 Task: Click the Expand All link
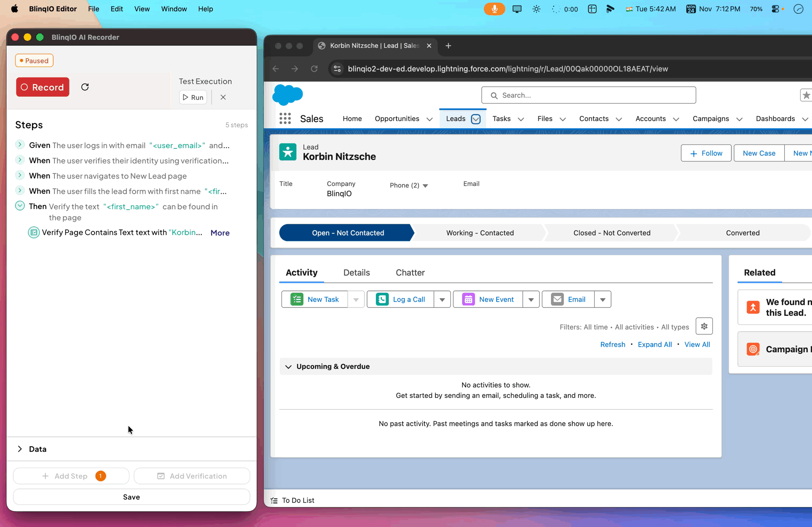click(x=654, y=344)
